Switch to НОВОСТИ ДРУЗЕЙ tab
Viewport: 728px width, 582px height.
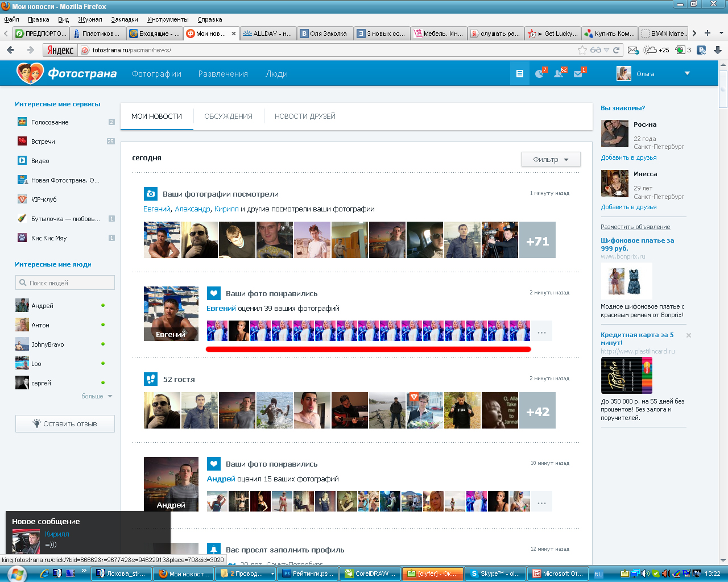pyautogui.click(x=305, y=117)
